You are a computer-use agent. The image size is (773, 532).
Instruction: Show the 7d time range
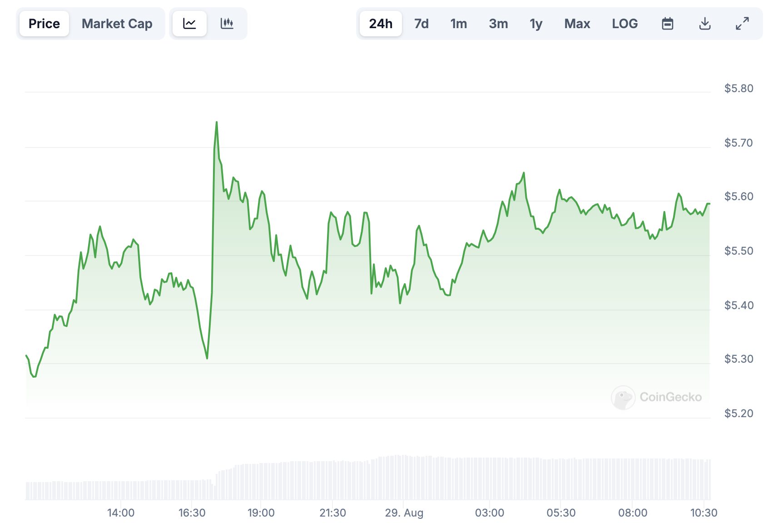tap(421, 24)
